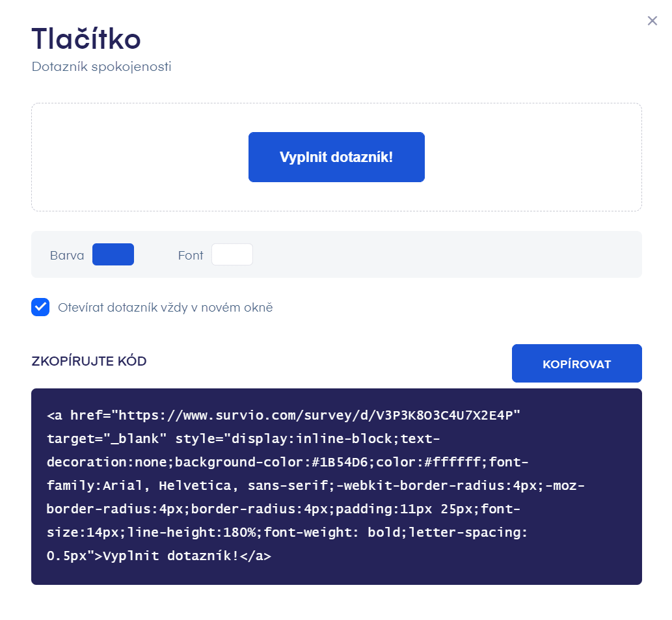Disable Otevírat dotazník vždy v novém okně
Image resolution: width=672 pixels, height=620 pixels.
40,307
